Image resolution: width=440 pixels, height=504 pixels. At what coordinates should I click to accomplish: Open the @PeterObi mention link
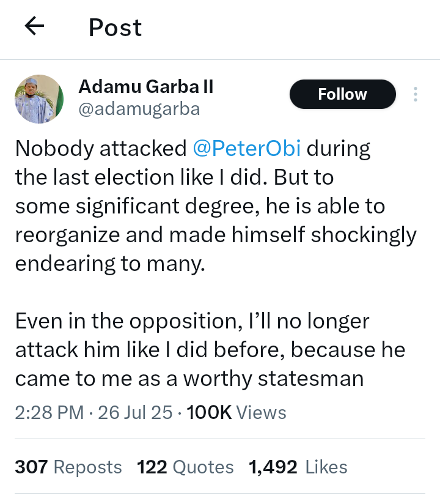246,147
